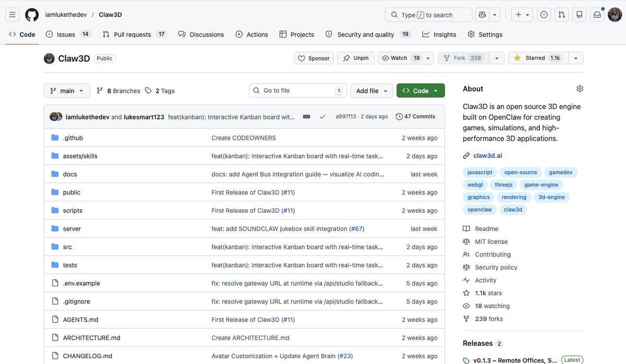Screen dimensions: 626x364
Task: Click the game-engine topic tag
Action: click(x=541, y=185)
